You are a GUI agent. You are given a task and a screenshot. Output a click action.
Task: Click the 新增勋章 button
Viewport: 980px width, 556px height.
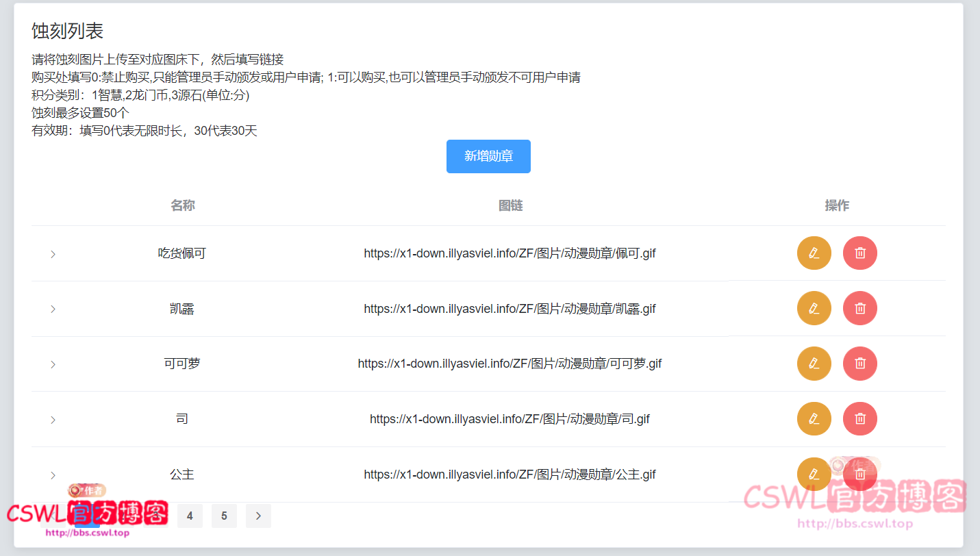coord(488,156)
